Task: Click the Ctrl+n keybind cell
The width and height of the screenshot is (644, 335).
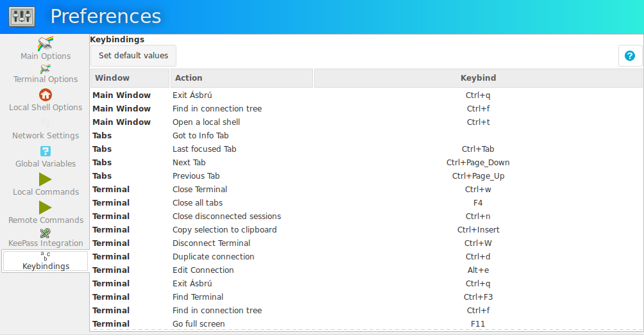Action: pyautogui.click(x=478, y=217)
